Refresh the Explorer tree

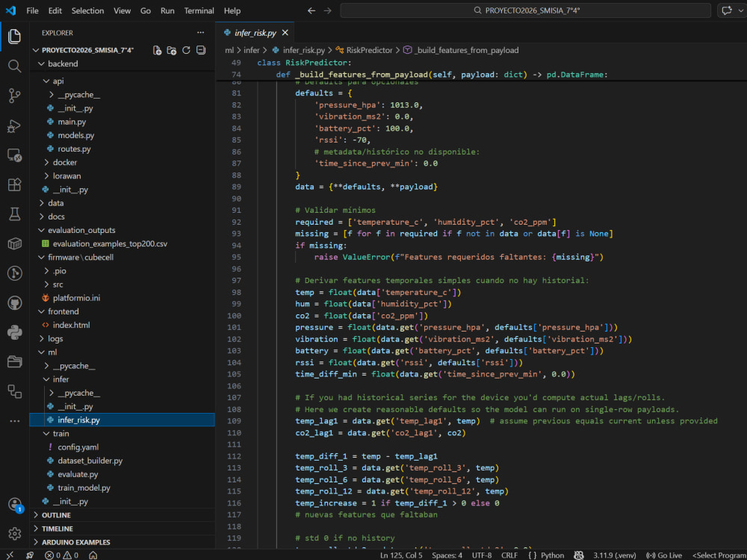(186, 51)
